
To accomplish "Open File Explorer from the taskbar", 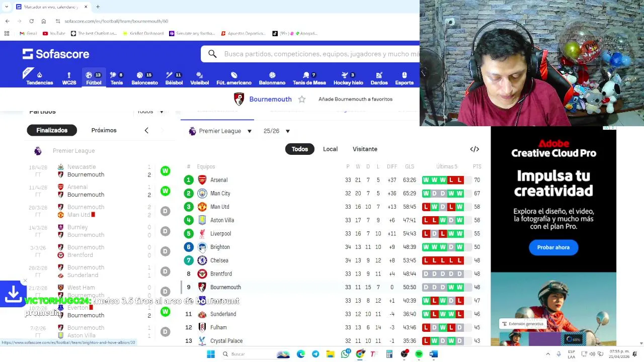I will (330, 354).
